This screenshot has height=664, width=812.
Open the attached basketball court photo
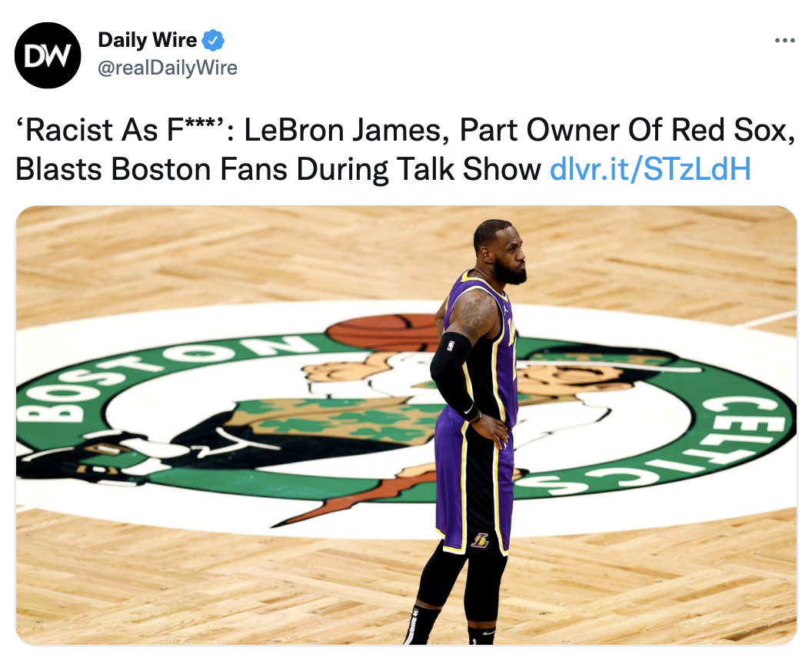pyautogui.click(x=406, y=426)
